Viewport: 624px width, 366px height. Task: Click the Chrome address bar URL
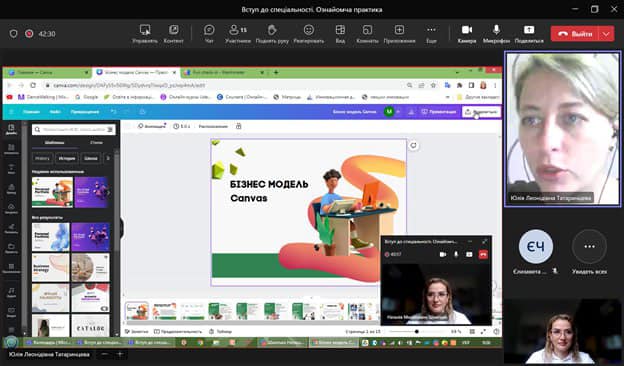coord(129,85)
